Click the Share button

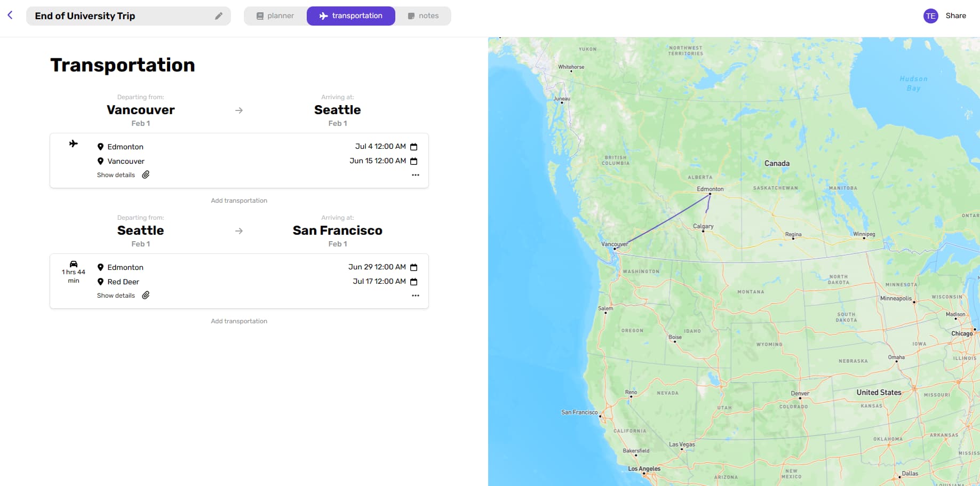point(955,16)
